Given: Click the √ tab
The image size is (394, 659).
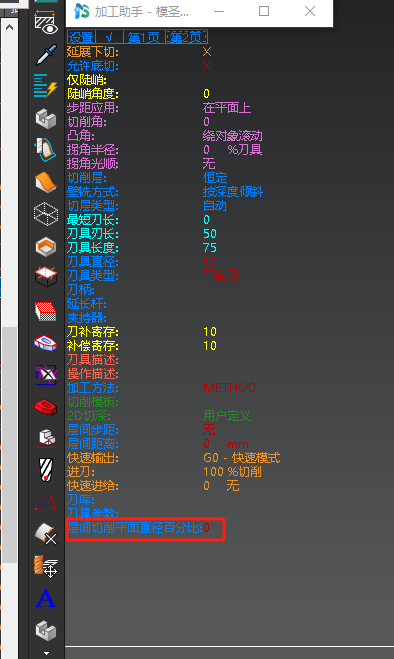Looking at the screenshot, I should coord(109,37).
